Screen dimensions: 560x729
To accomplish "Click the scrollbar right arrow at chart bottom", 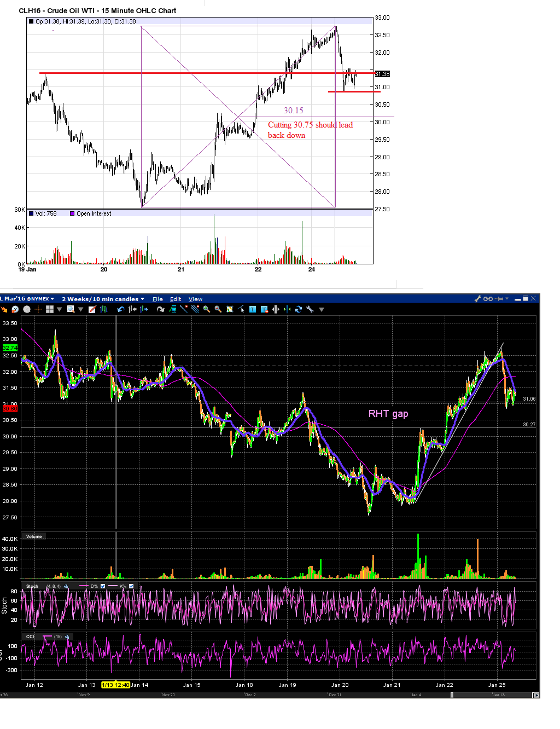I will [535, 695].
